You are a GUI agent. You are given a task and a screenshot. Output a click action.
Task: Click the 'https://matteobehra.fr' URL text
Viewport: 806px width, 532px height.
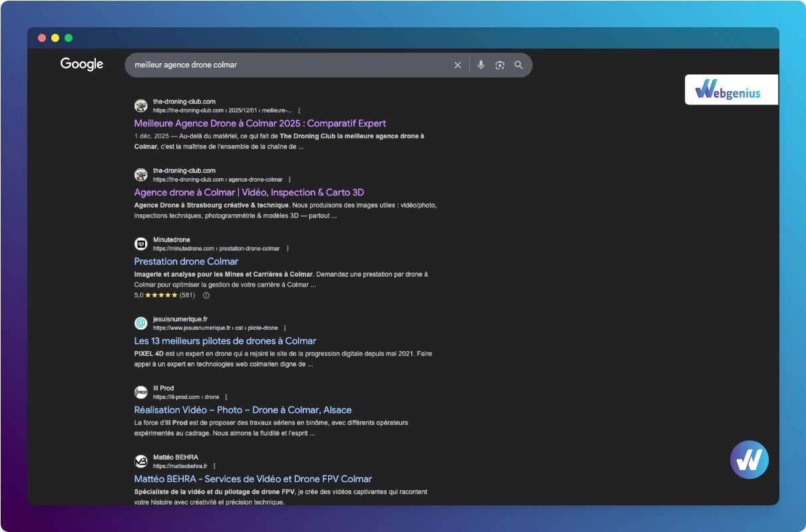coord(180,466)
